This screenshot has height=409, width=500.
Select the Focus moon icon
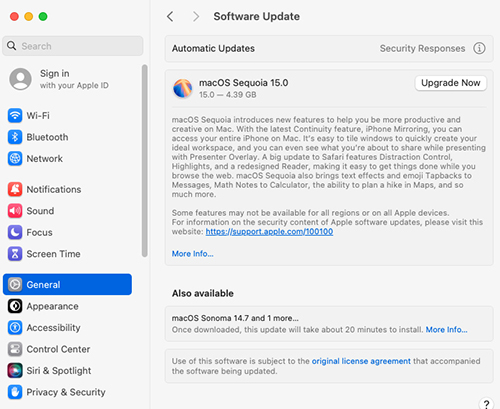pyautogui.click(x=15, y=232)
